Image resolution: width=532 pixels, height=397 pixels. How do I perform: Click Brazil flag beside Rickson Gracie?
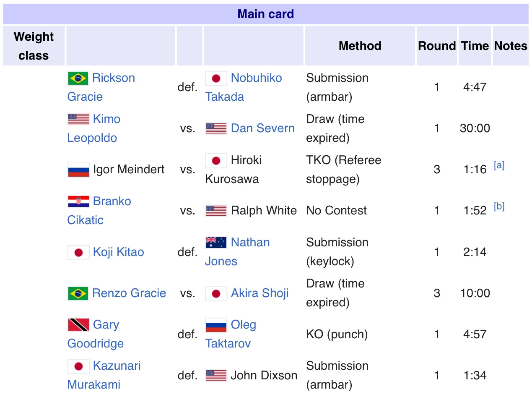[x=78, y=78]
